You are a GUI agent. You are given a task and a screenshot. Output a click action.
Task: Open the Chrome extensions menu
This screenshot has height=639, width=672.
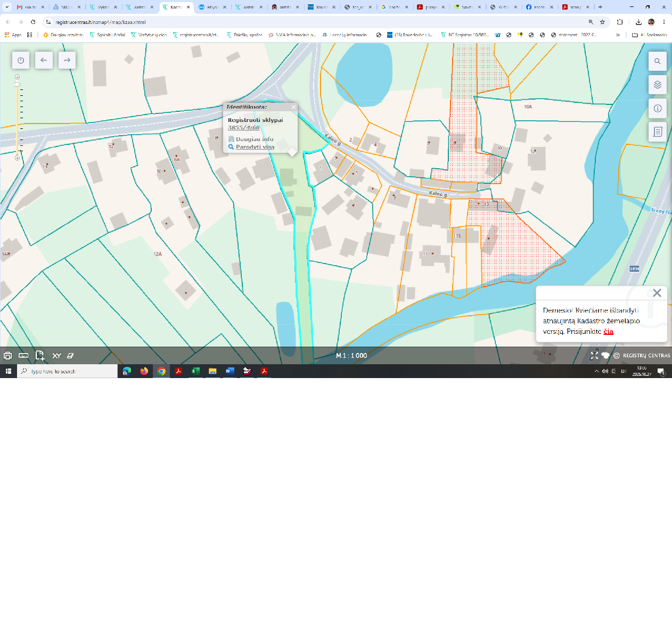[x=620, y=22]
